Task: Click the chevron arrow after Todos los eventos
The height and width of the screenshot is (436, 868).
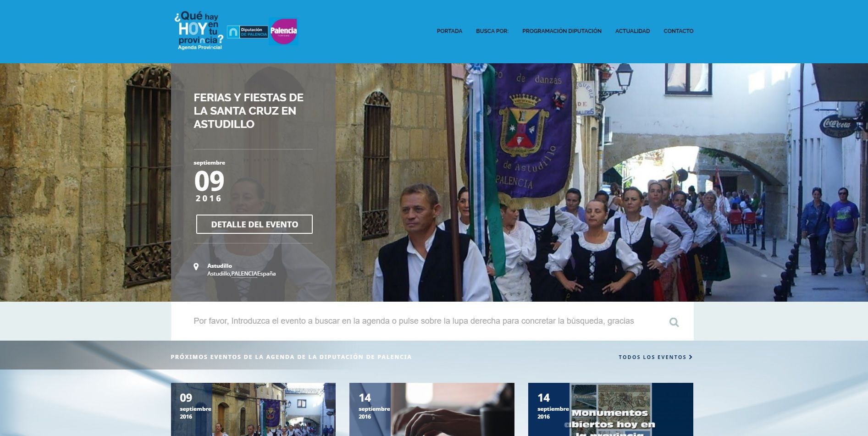Action: pos(691,357)
